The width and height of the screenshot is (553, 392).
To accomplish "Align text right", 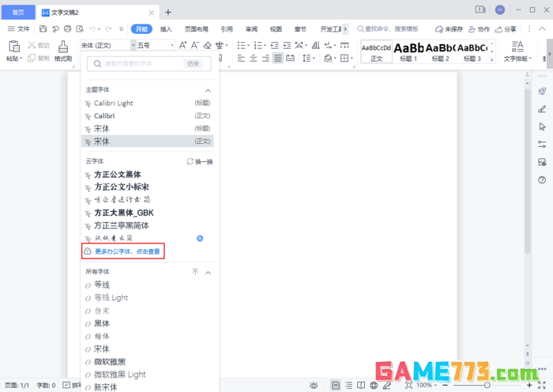I will pyautogui.click(x=265, y=58).
